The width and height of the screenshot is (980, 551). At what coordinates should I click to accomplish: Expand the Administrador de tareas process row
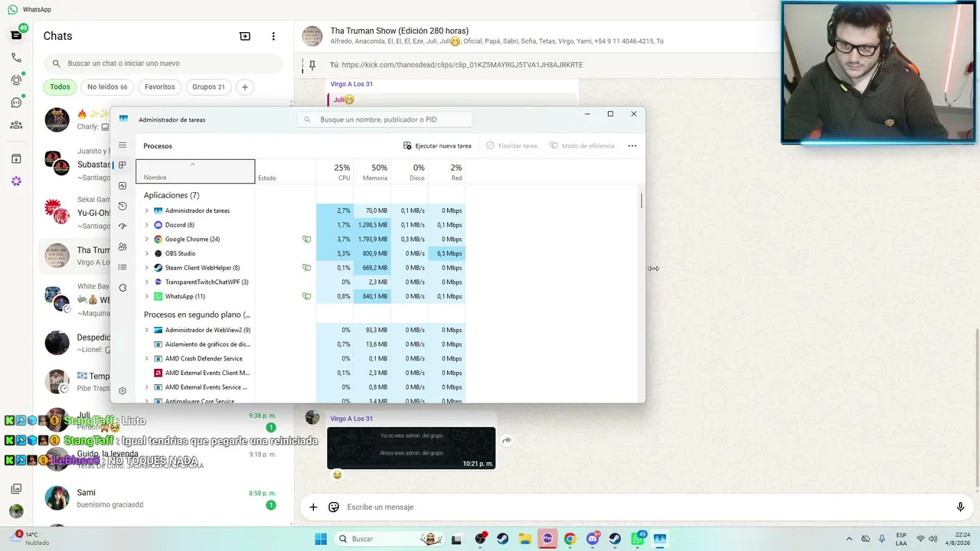click(x=147, y=210)
